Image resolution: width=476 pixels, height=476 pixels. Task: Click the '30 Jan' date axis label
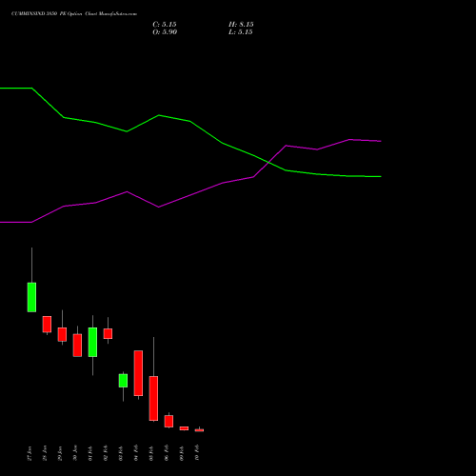click(75, 453)
